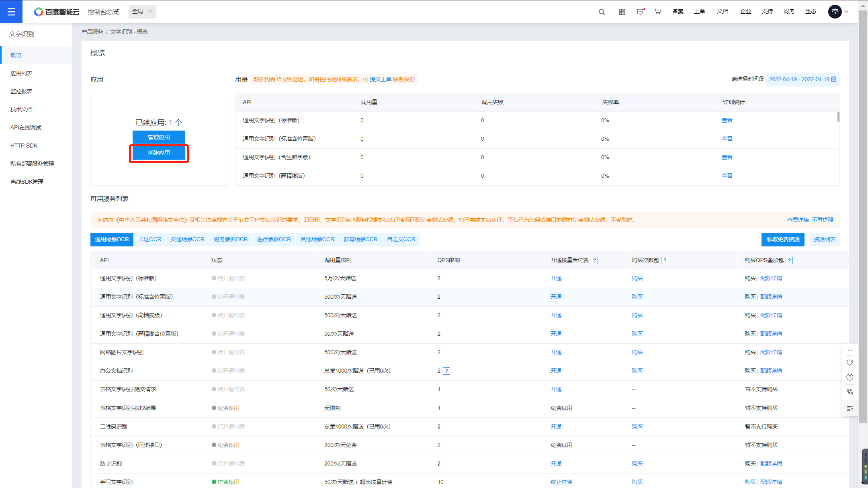Click the calendar icon in date range

click(834, 79)
